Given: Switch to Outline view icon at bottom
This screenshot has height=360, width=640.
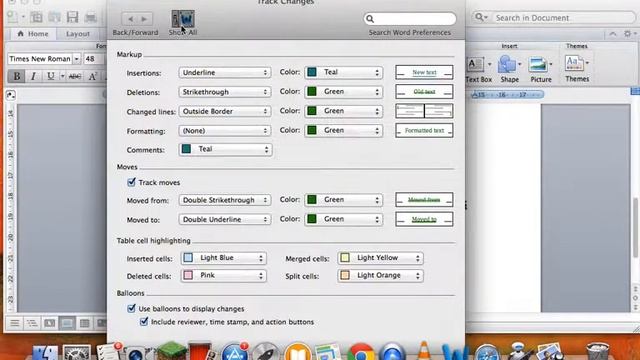Looking at the screenshot, I should pos(32,324).
